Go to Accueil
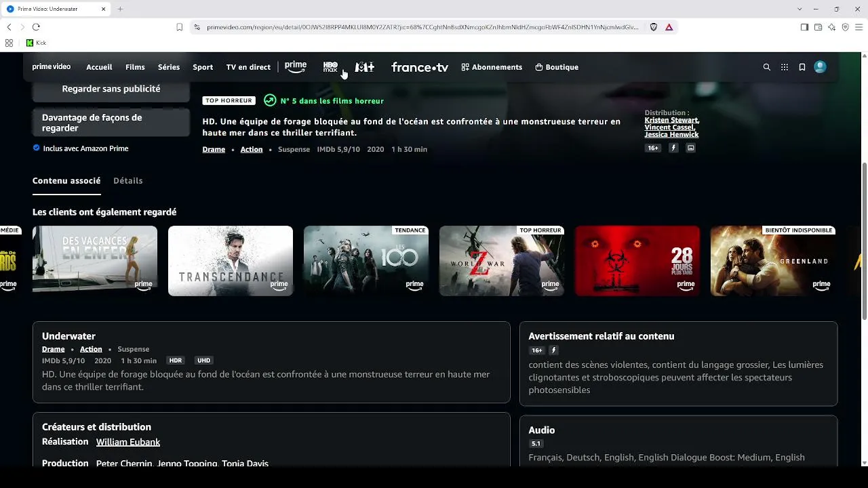868x488 pixels. tap(99, 67)
